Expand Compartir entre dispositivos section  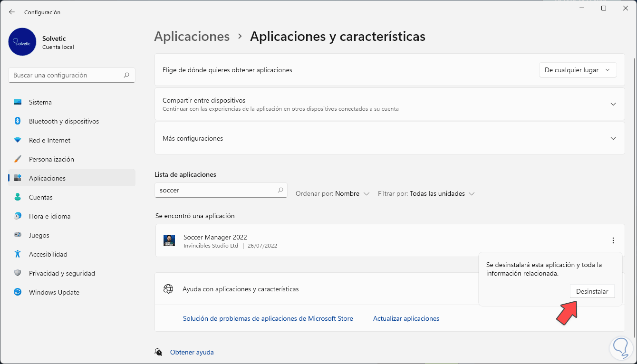pos(613,104)
